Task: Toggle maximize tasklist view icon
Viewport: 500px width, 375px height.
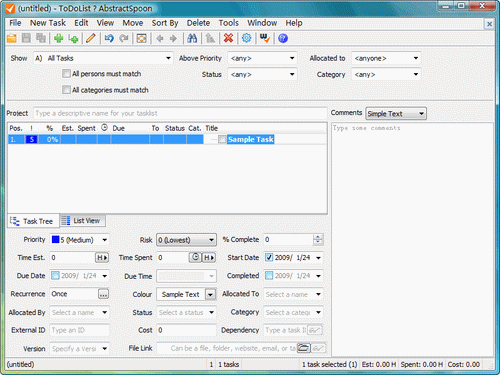Action: pos(142,38)
